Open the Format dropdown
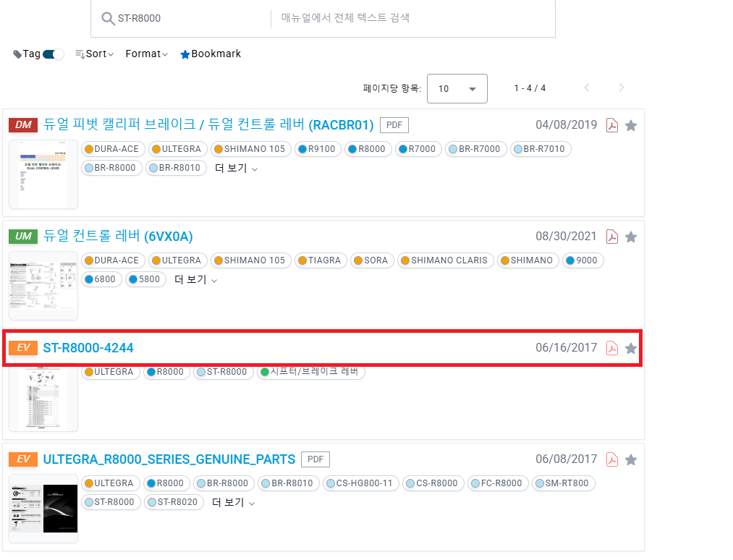This screenshot has height=560, width=733. tap(146, 54)
